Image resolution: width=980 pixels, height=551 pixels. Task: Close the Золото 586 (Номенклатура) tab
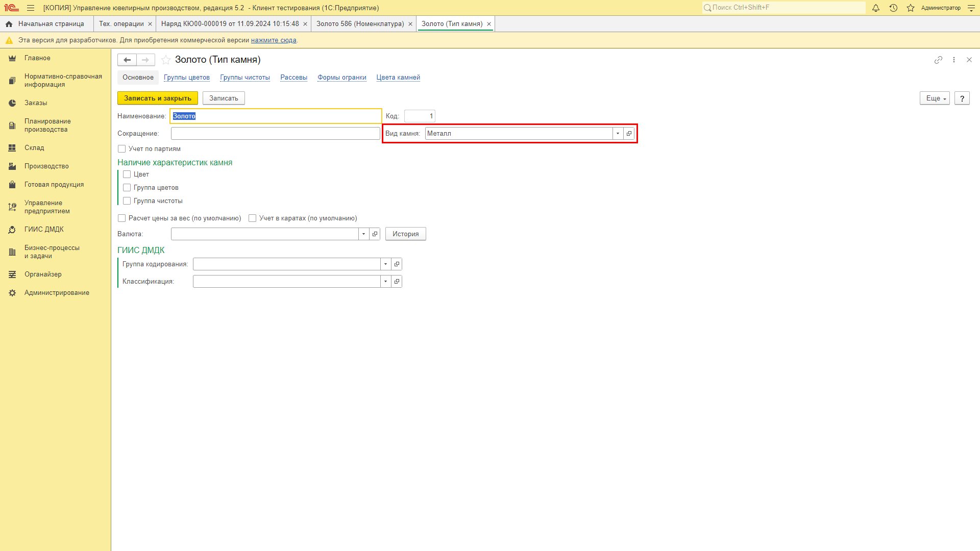click(410, 24)
